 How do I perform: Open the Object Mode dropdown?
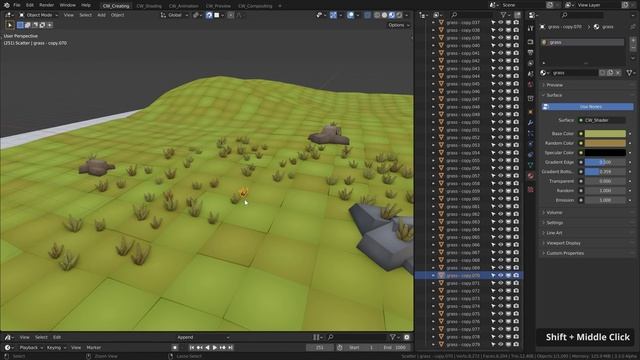(x=39, y=15)
